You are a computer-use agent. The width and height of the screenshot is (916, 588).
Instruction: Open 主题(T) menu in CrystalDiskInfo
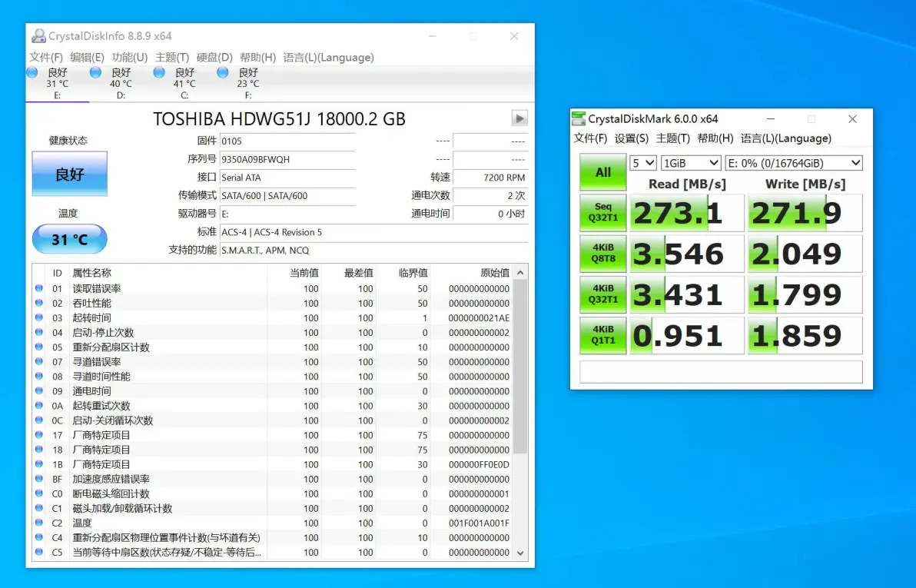tap(172, 58)
